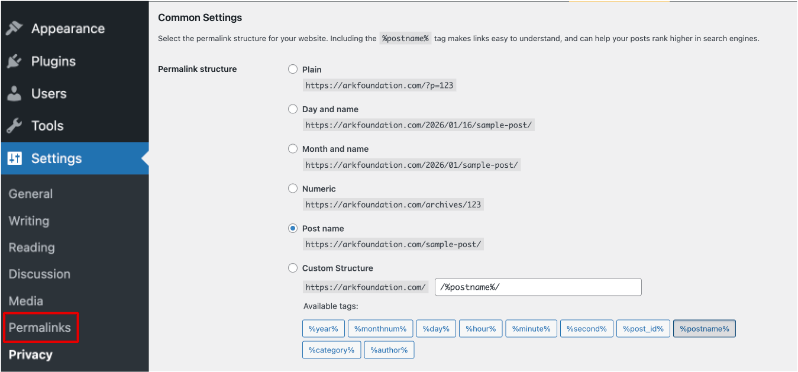Click the Settings sliders icon
This screenshot has height=372, width=798.
point(14,158)
